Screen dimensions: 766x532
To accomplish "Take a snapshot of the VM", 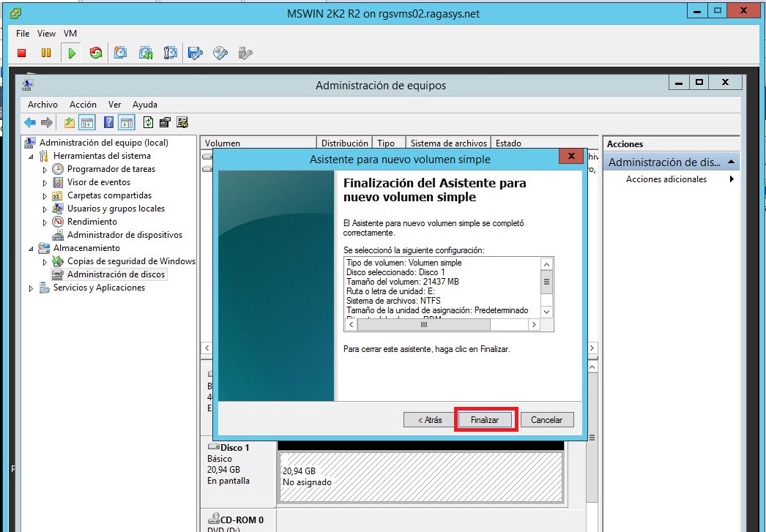I will tap(119, 53).
